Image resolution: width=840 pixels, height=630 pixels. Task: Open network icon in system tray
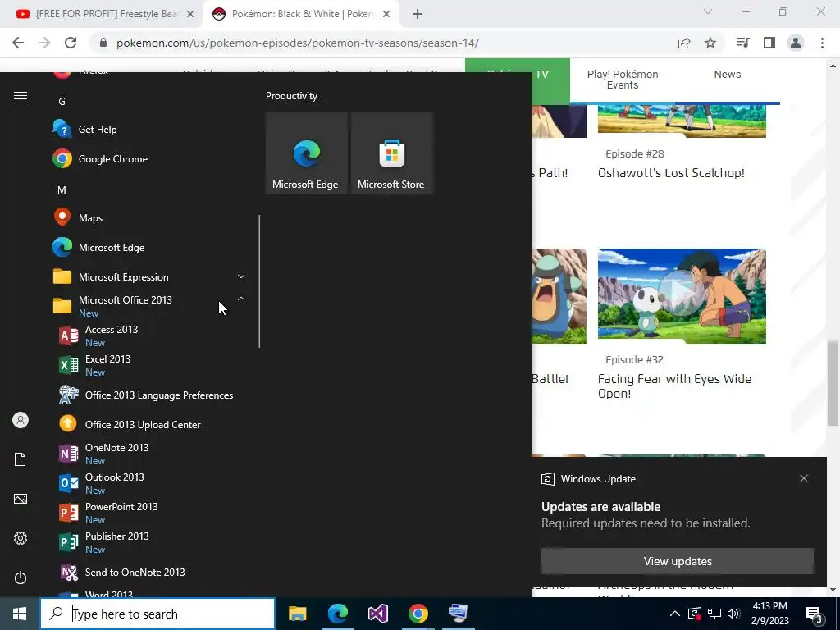tap(714, 614)
